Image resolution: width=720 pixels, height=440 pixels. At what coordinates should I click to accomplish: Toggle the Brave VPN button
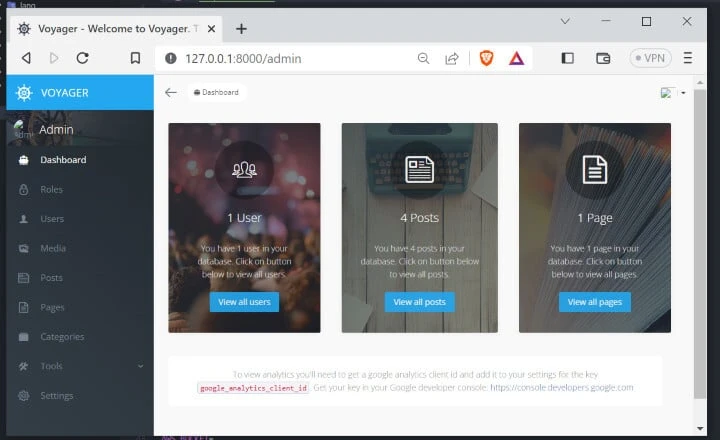coord(651,58)
